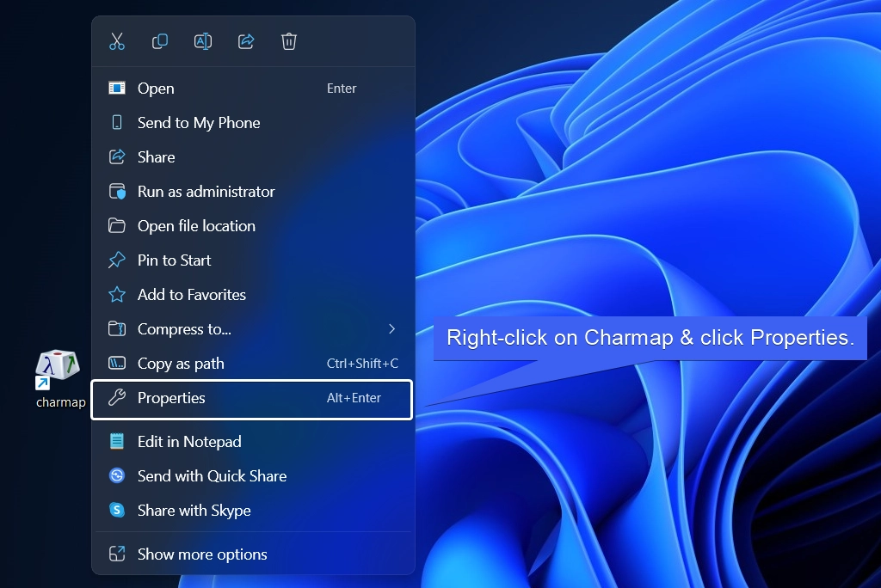Click the folder icon for Open file location
The height and width of the screenshot is (588, 881).
pyautogui.click(x=117, y=226)
